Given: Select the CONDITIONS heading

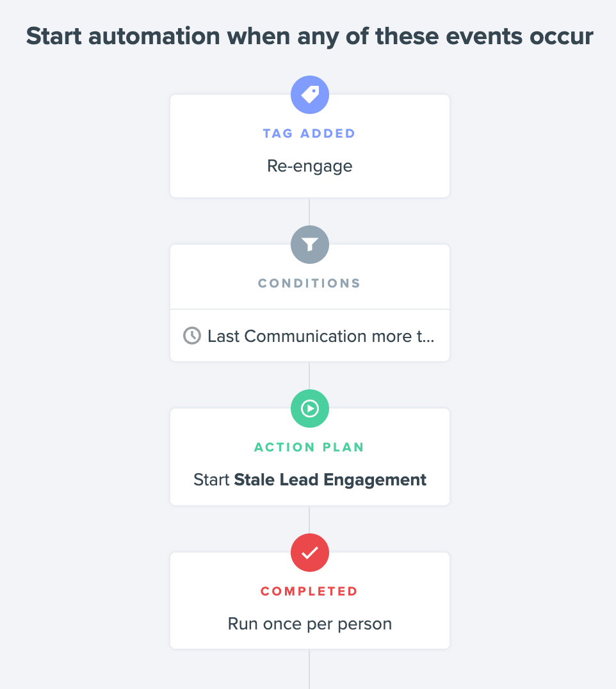Looking at the screenshot, I should pos(309,284).
